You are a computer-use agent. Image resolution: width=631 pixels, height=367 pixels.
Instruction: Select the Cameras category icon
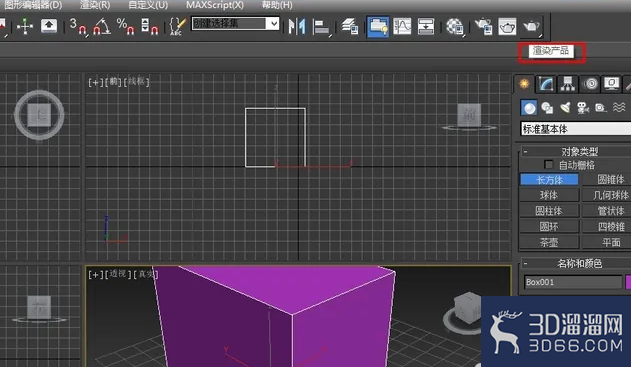[583, 108]
